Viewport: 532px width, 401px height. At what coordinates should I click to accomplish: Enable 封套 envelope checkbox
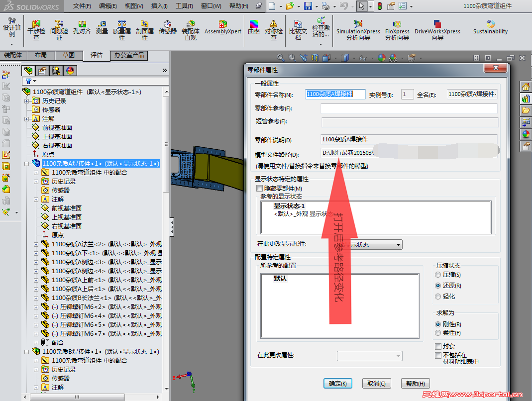click(x=438, y=346)
